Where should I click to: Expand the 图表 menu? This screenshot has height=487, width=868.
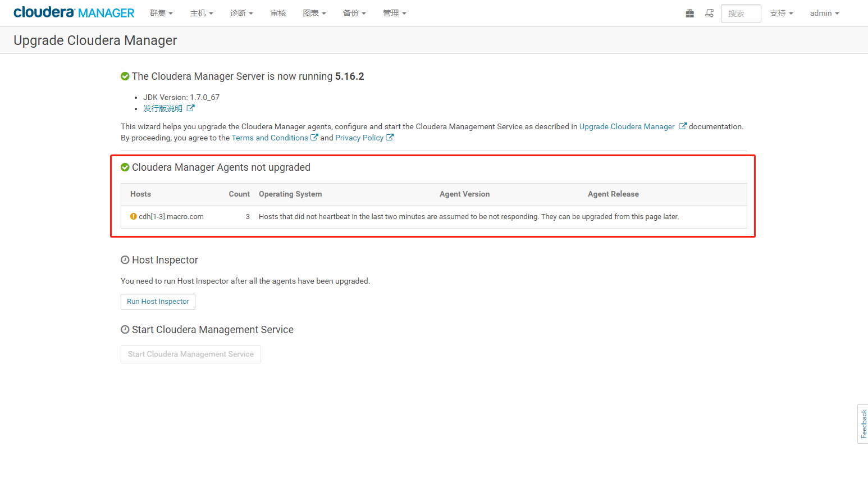314,13
